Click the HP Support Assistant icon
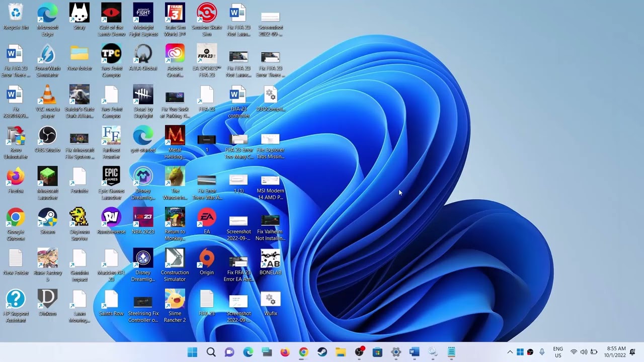This screenshot has height=362, width=644. click(16, 306)
